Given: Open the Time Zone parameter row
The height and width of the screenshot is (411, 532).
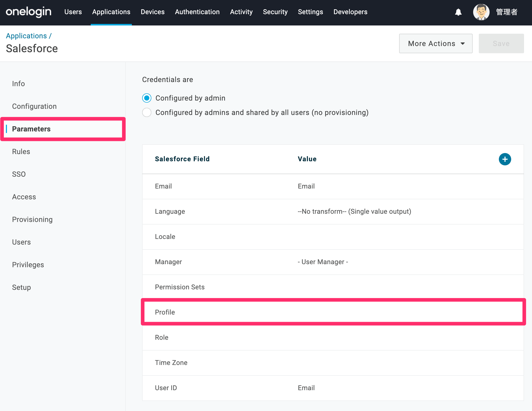Looking at the screenshot, I should (x=333, y=363).
